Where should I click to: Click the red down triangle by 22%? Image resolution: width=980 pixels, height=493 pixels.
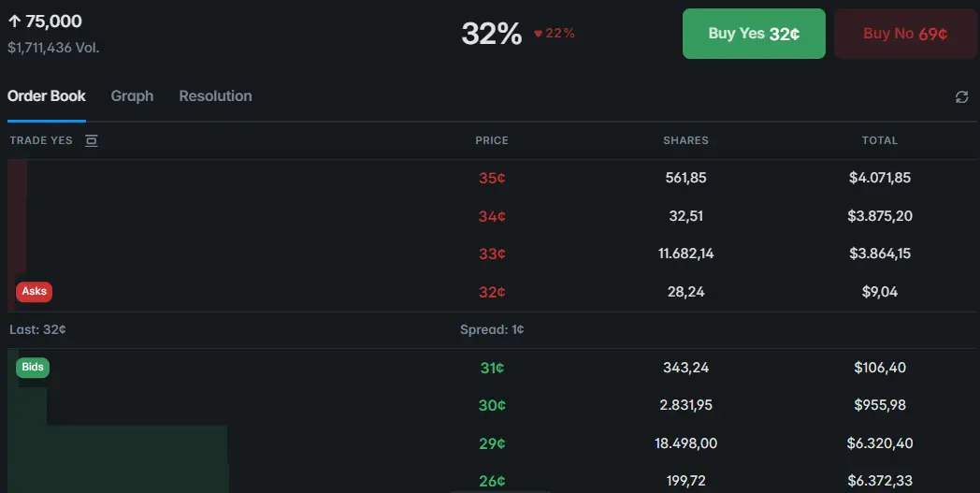(x=539, y=34)
